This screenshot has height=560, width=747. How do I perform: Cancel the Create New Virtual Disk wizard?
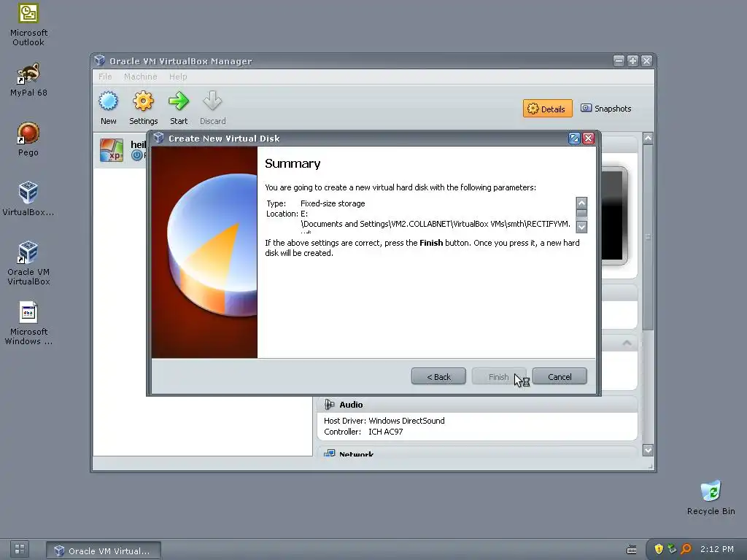[x=560, y=377]
